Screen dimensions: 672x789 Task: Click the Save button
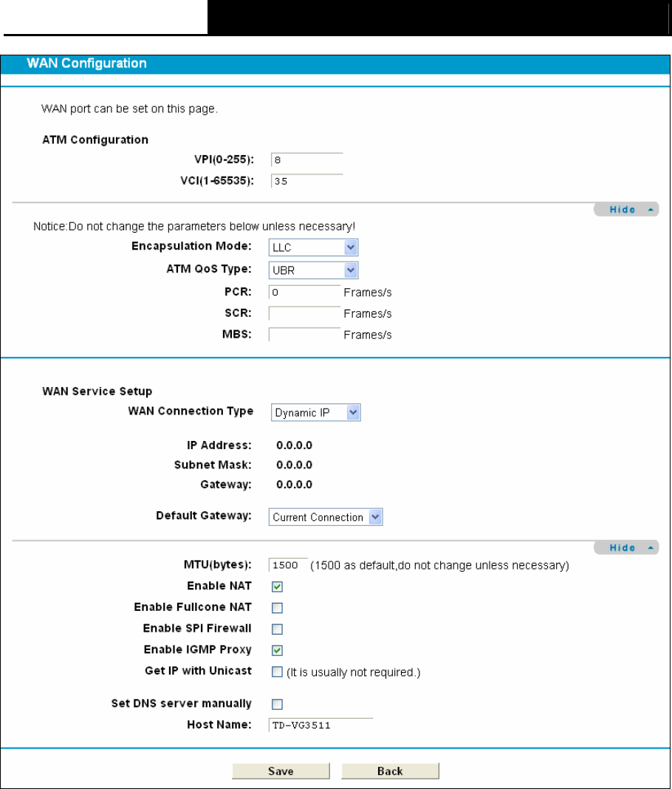coord(281,771)
